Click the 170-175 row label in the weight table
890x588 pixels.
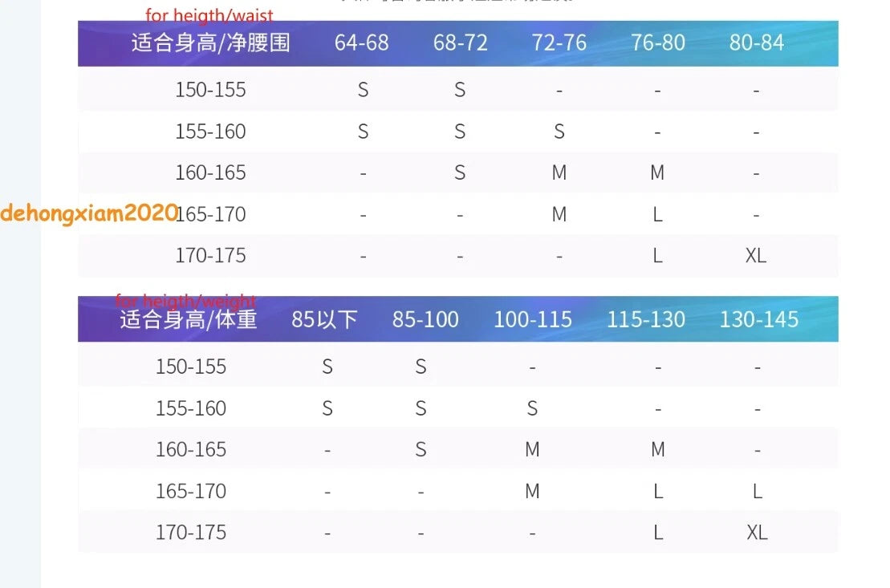(x=191, y=533)
